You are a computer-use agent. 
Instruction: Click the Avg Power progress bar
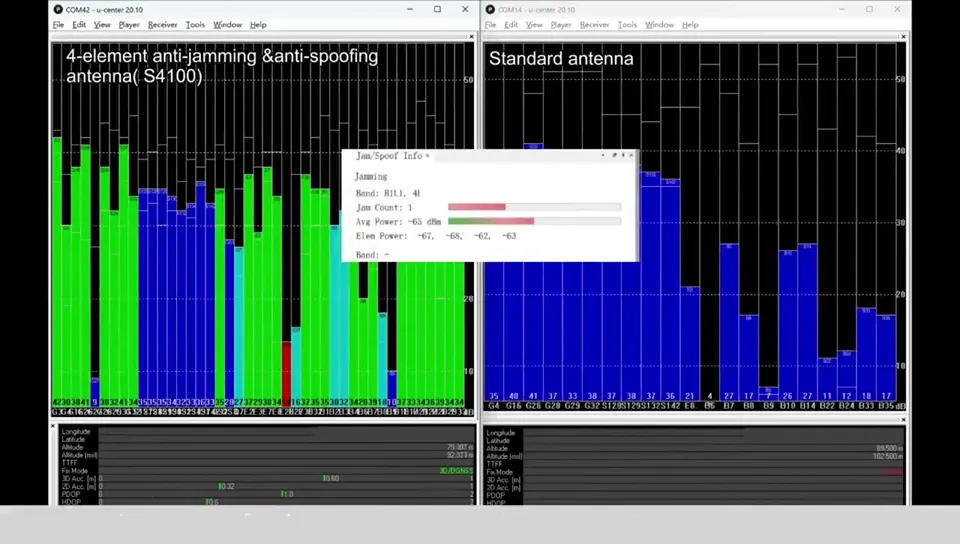click(534, 221)
